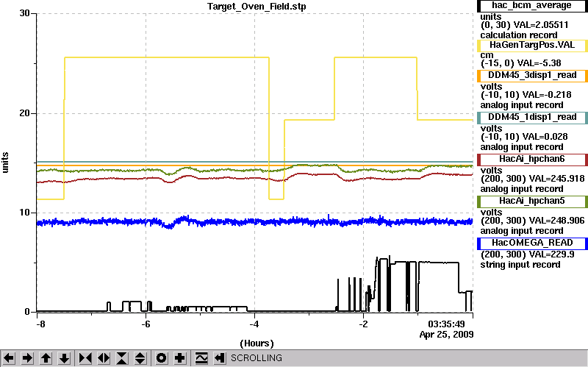Pan the graph down with the down arrow
The height and width of the screenshot is (367, 588).
pyautogui.click(x=64, y=358)
